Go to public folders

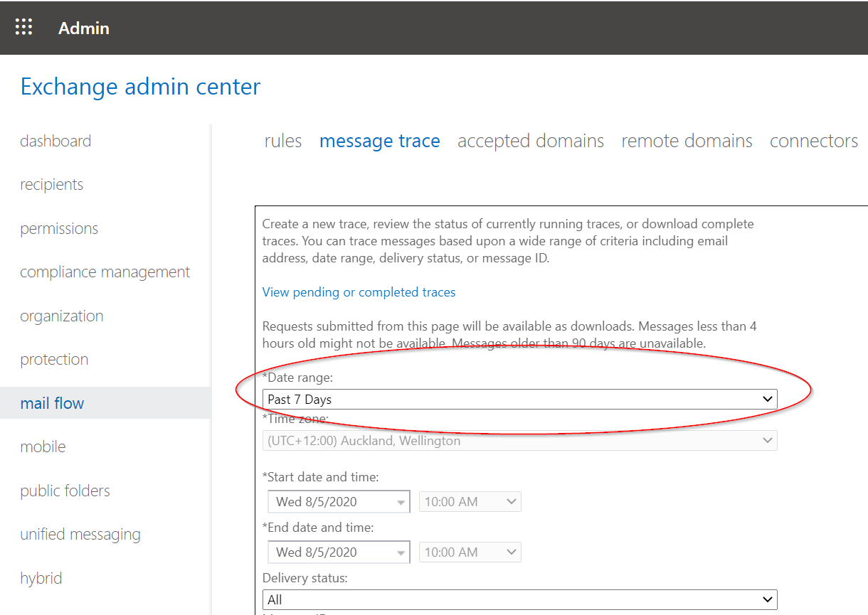coord(65,491)
